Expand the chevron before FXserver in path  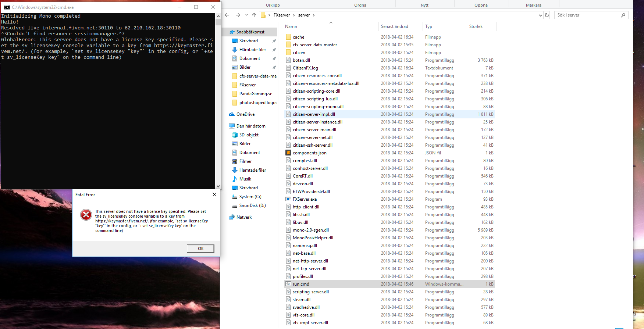[x=269, y=15]
